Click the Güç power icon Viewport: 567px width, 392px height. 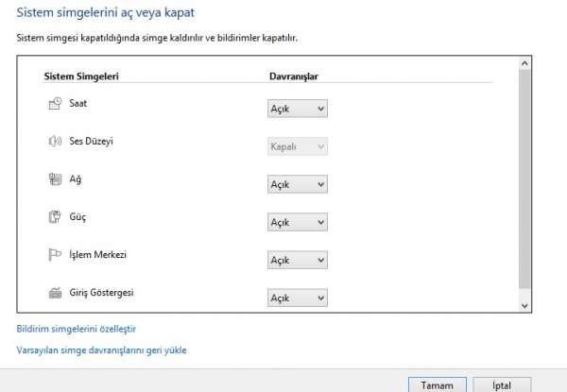tap(55, 216)
